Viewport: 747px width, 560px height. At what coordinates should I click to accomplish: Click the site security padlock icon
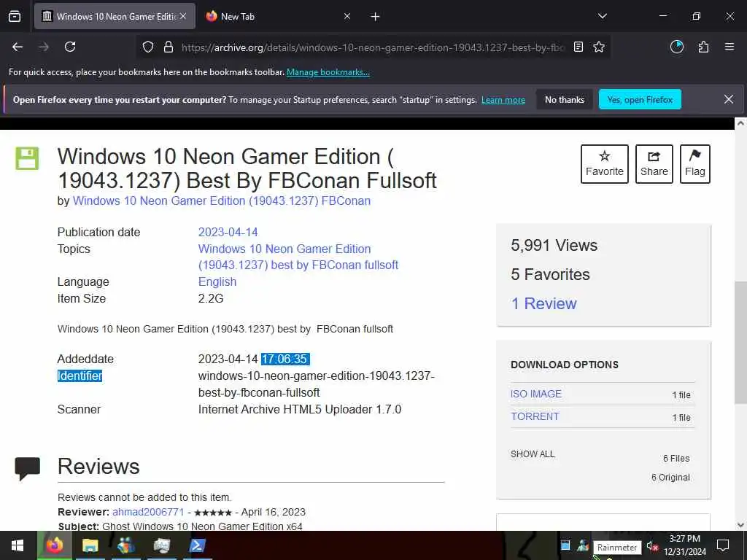(169, 47)
